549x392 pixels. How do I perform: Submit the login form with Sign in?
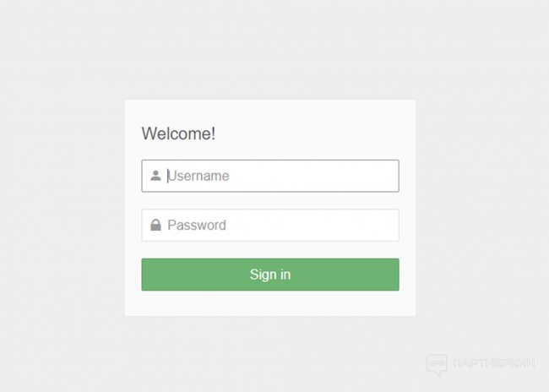(x=270, y=275)
